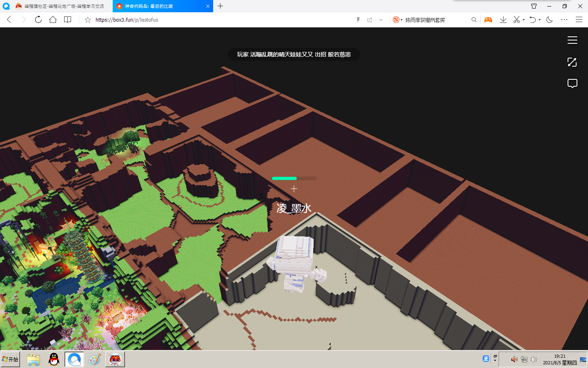This screenshot has height=368, width=588.
Task: Click the muted volume tray icon
Action: click(x=514, y=359)
